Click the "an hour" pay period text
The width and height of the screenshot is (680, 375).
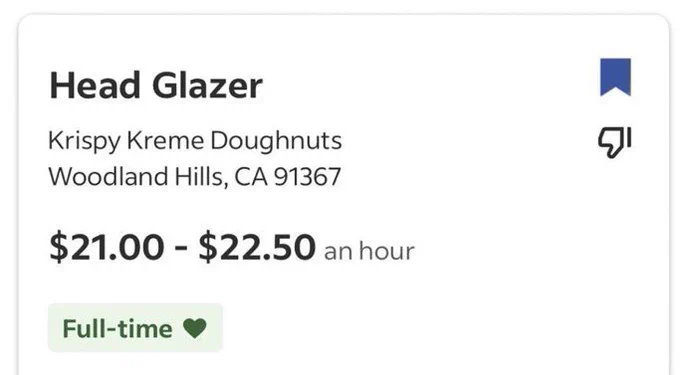click(x=369, y=251)
